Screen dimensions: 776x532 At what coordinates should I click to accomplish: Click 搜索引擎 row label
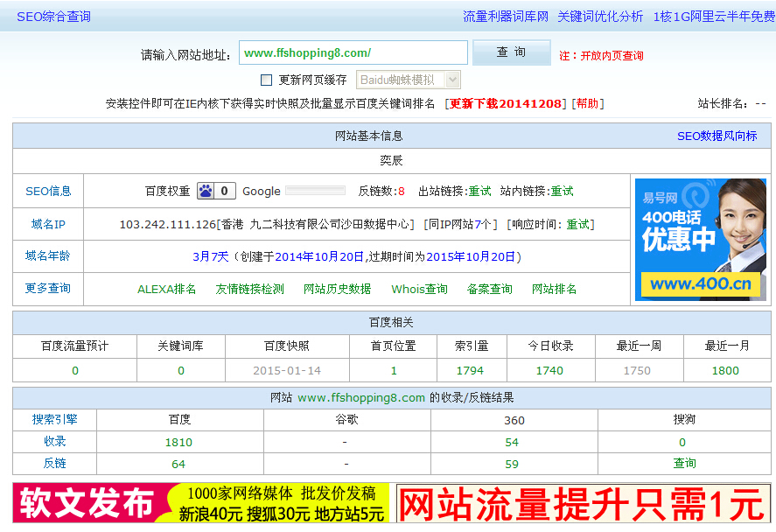click(x=54, y=420)
